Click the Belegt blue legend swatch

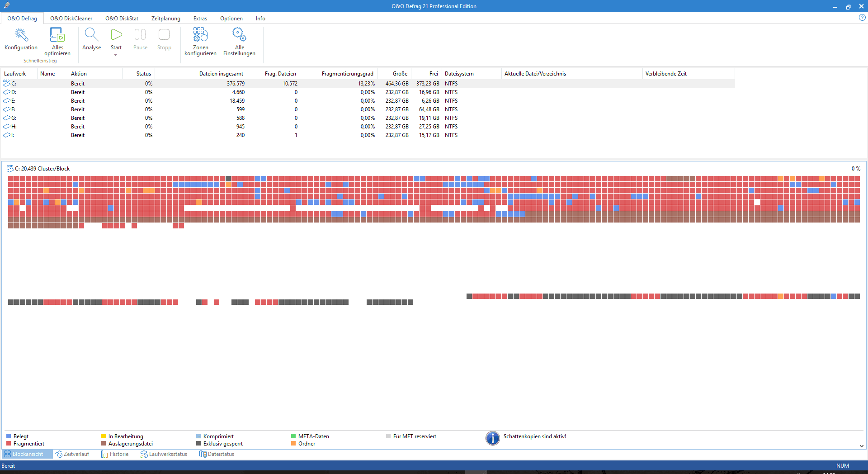point(9,436)
